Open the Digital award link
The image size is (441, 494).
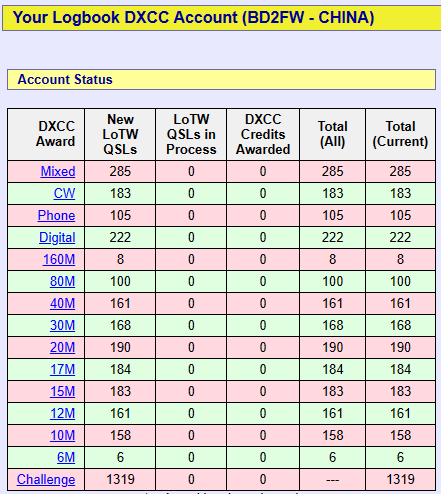click(x=57, y=238)
